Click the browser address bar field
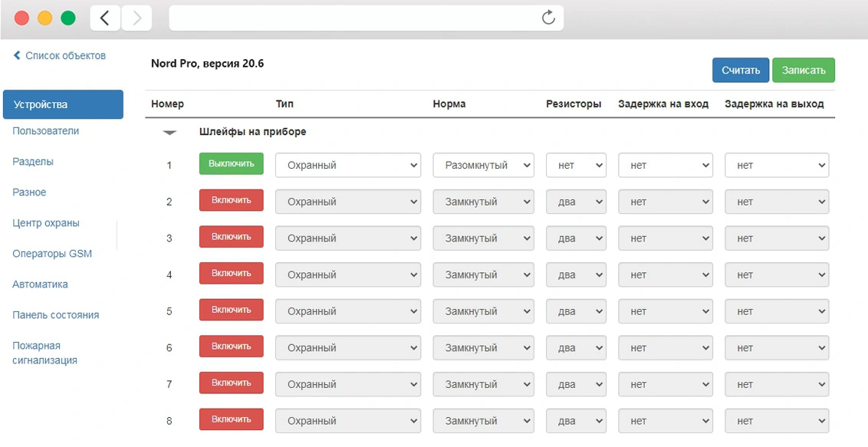 353,18
